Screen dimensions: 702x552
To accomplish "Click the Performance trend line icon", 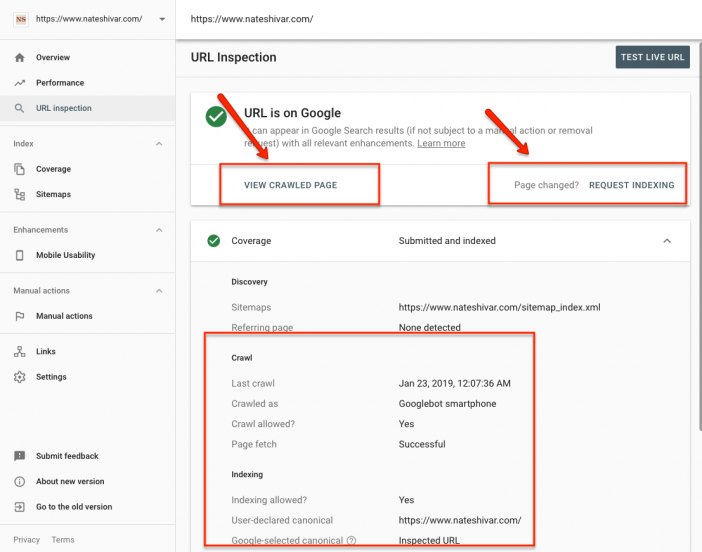I will 20,83.
